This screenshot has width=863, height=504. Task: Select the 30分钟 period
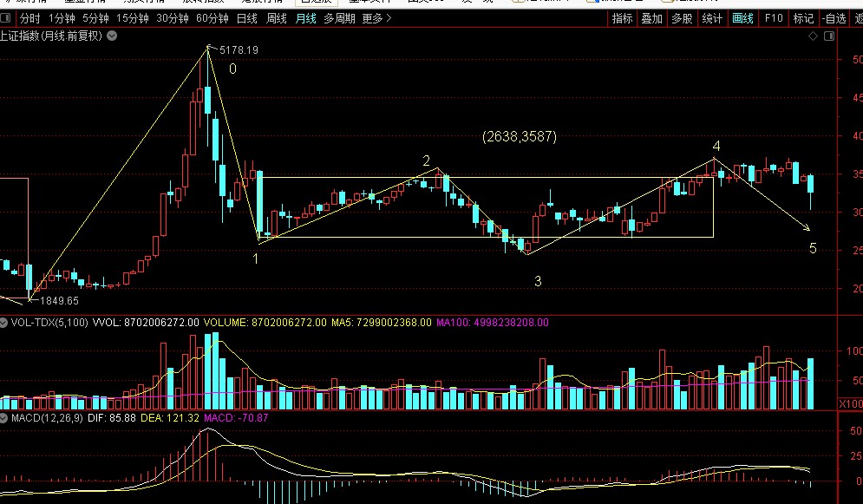coord(173,19)
